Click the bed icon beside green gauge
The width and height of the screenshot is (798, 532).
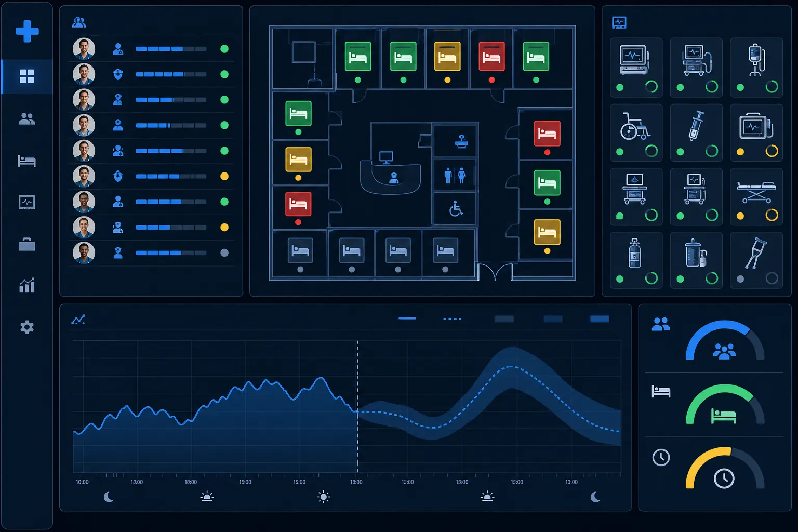click(x=661, y=391)
